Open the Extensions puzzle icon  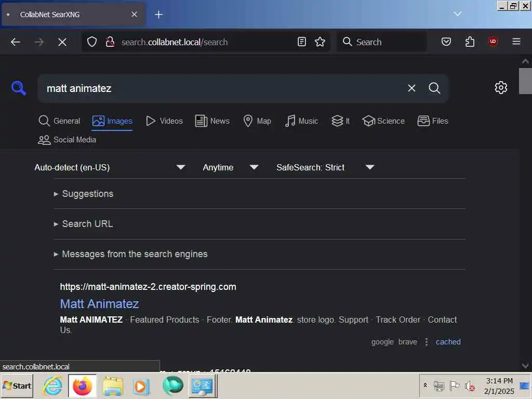pos(470,42)
